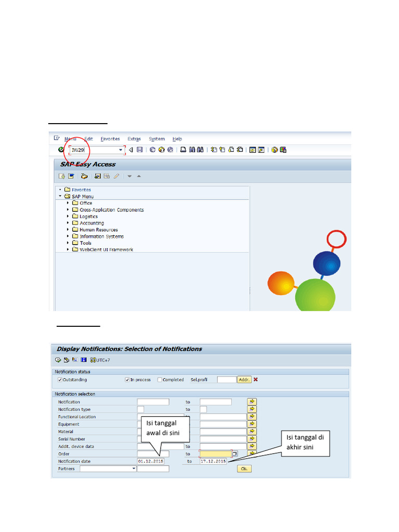Click the Next Page icon
This screenshot has width=399, height=532.
[231, 150]
